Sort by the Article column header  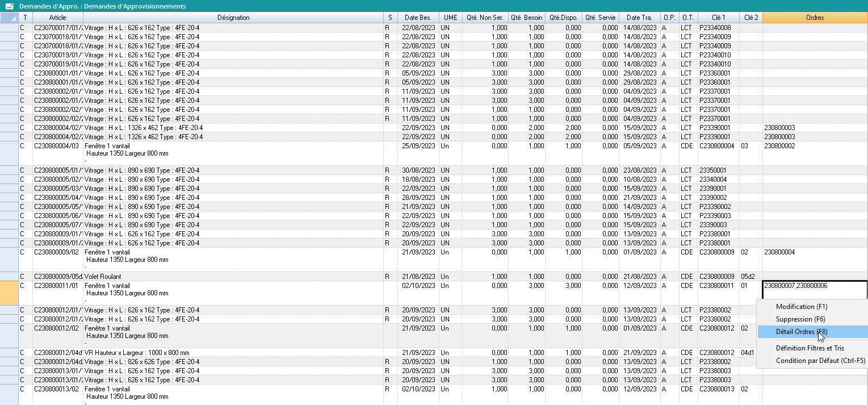(58, 18)
